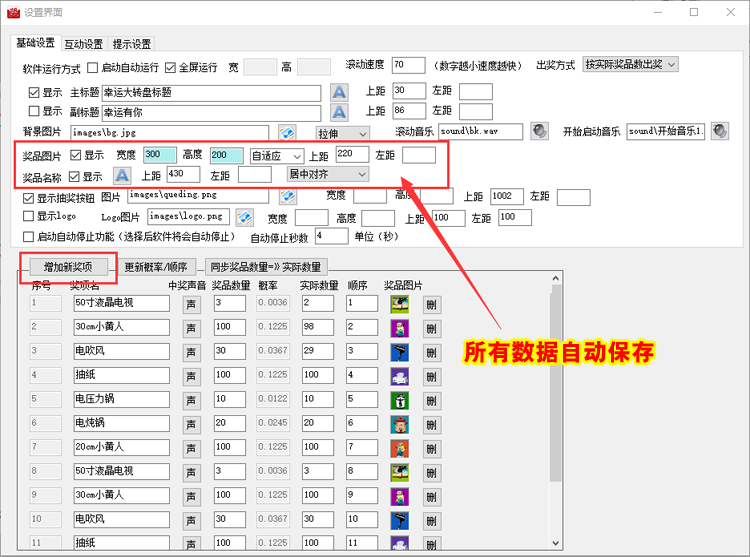Enable 启动自动停止功能 checkbox
Viewport: 750px width, 557px height.
[x=28, y=237]
